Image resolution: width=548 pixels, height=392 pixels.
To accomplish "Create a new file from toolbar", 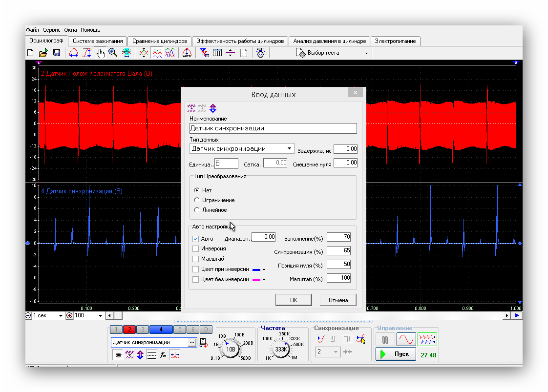I will [x=30, y=53].
